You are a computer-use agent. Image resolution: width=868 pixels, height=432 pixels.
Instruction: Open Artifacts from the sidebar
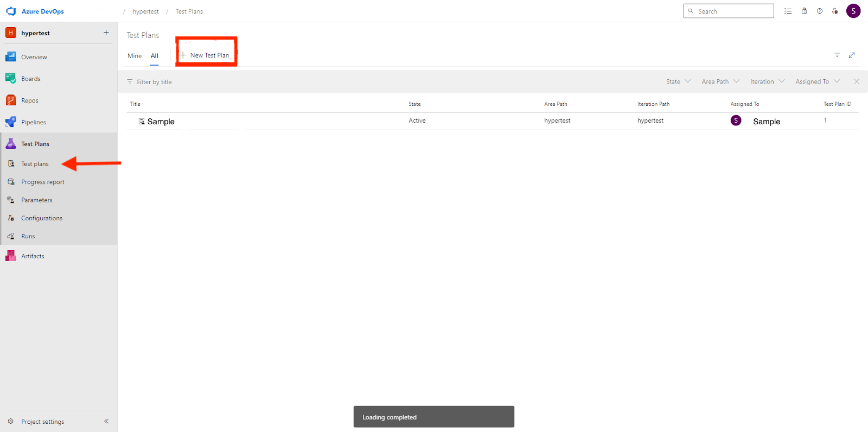33,256
